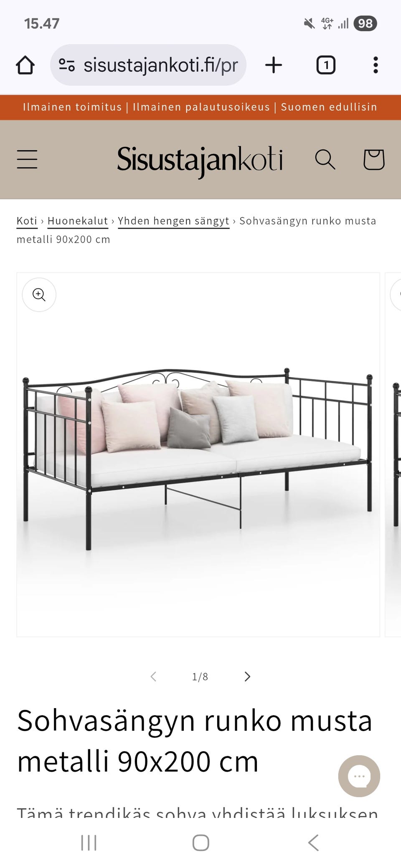Open the tab switcher showing 1 tab
The width and height of the screenshot is (401, 868).
(326, 65)
